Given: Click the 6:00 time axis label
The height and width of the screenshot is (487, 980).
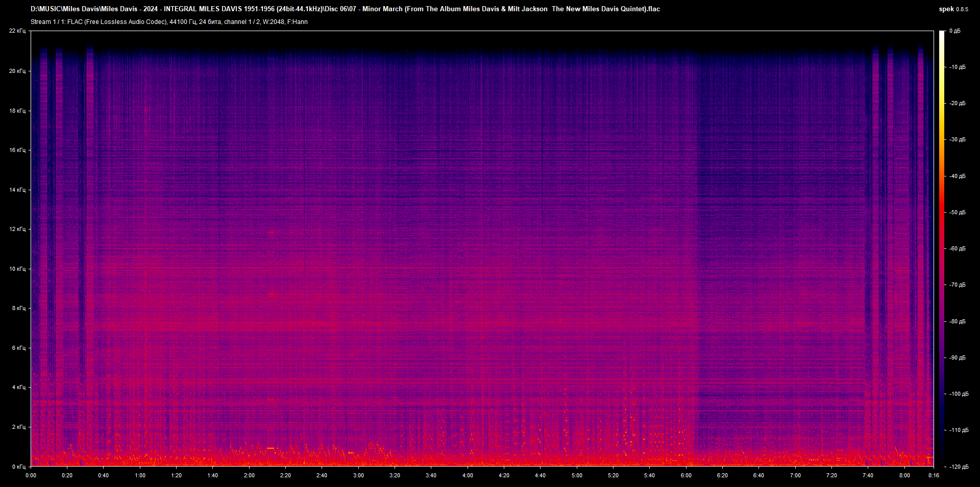Looking at the screenshot, I should (686, 475).
